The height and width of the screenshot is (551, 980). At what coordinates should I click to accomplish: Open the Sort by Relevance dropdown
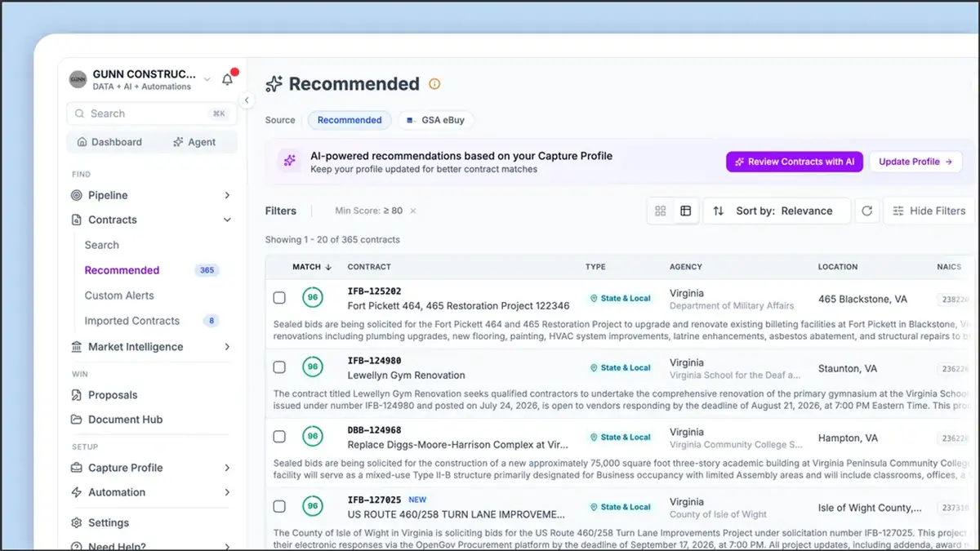point(777,211)
